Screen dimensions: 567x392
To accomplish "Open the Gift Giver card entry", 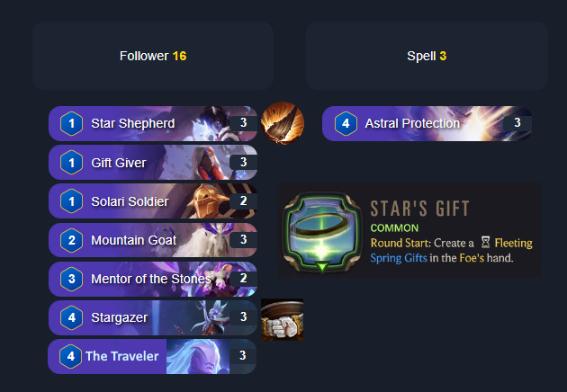I will (153, 162).
